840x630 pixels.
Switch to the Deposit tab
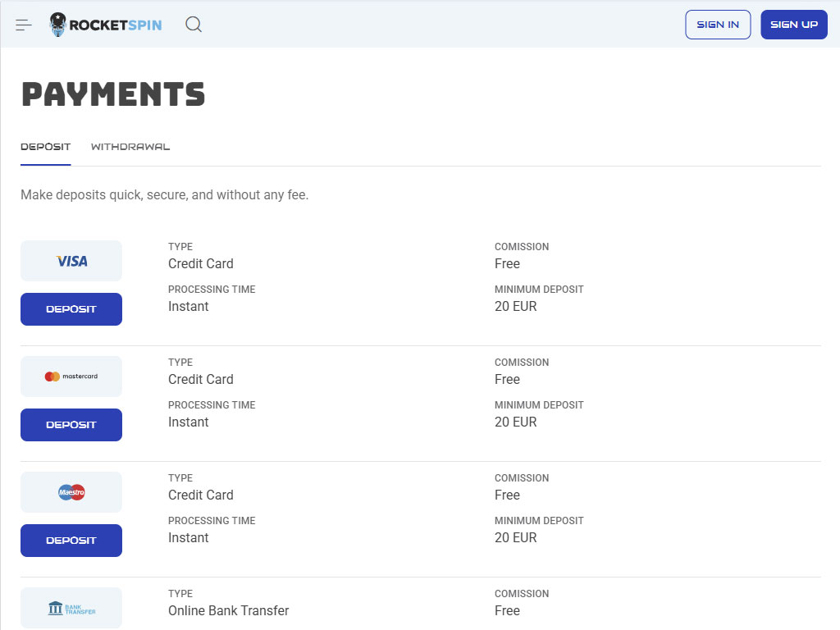pyautogui.click(x=46, y=147)
